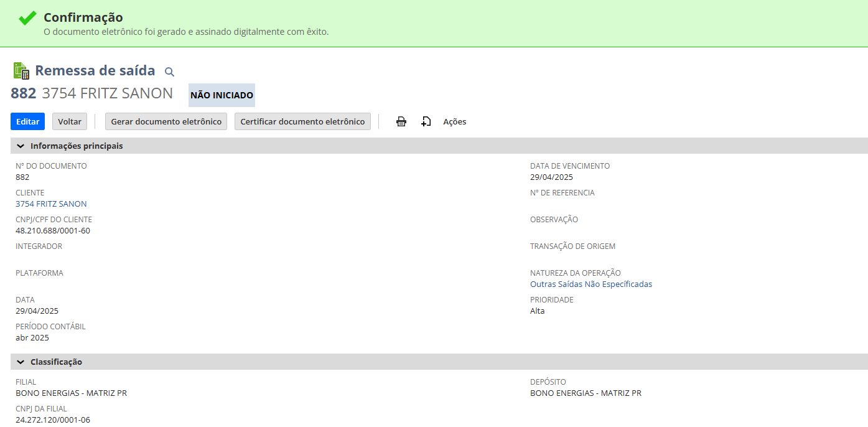Collapse the Informações principais section
The image size is (868, 427).
pos(21,146)
